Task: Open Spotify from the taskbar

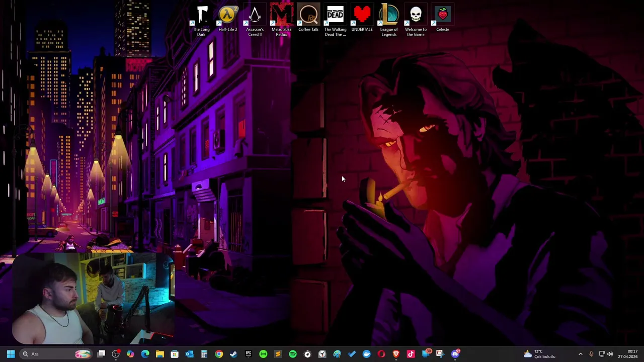Action: pos(293,354)
